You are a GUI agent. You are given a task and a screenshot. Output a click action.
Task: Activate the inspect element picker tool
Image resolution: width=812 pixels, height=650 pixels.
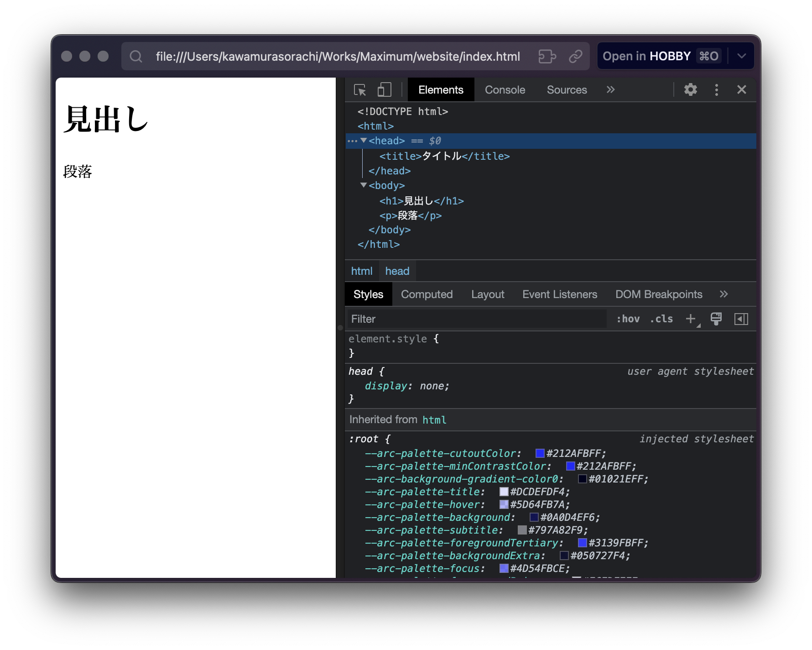click(360, 90)
